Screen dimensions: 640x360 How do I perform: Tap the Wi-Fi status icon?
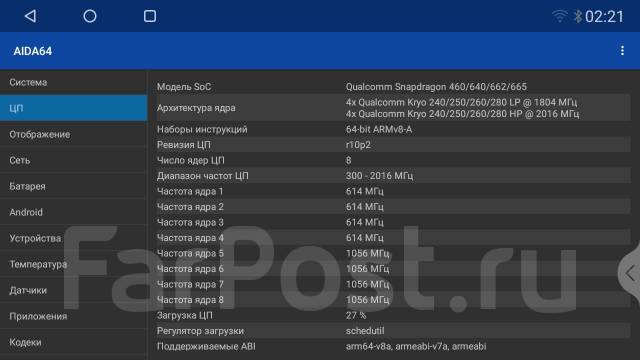[560, 16]
